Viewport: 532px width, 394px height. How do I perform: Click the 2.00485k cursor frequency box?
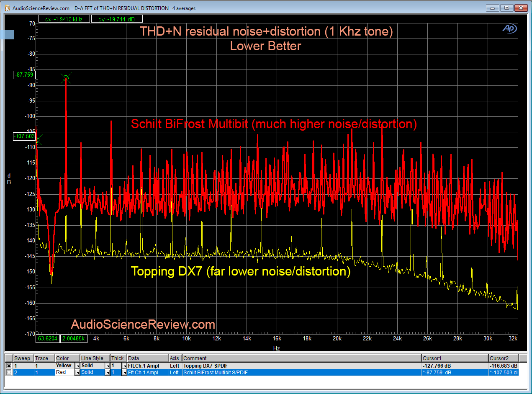(74, 338)
